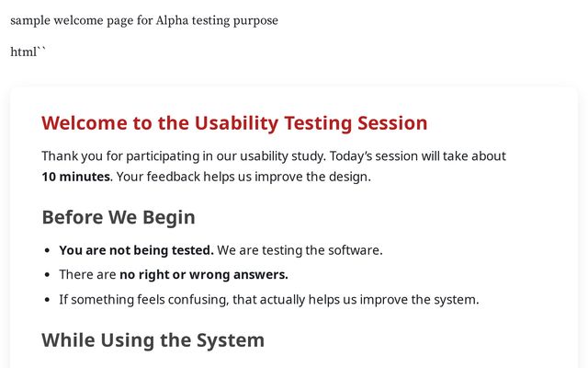Click bold "no right or wrong answers." text
This screenshot has width=588, height=368.
[x=204, y=274]
